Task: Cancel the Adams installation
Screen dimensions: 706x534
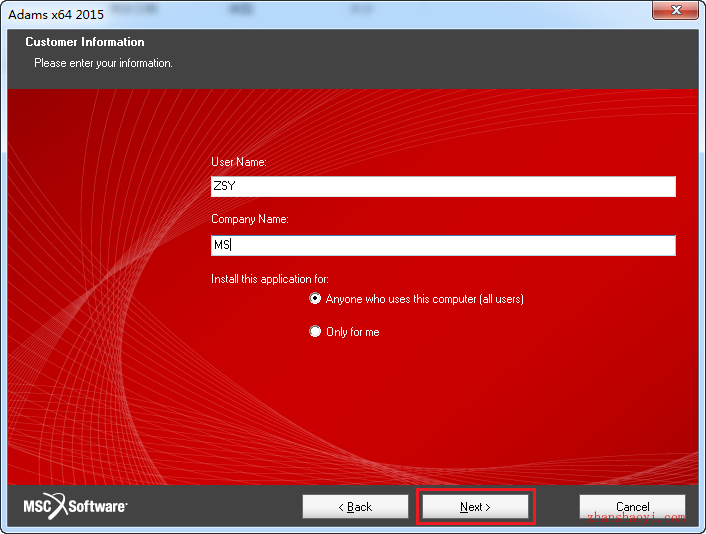Action: pos(632,507)
